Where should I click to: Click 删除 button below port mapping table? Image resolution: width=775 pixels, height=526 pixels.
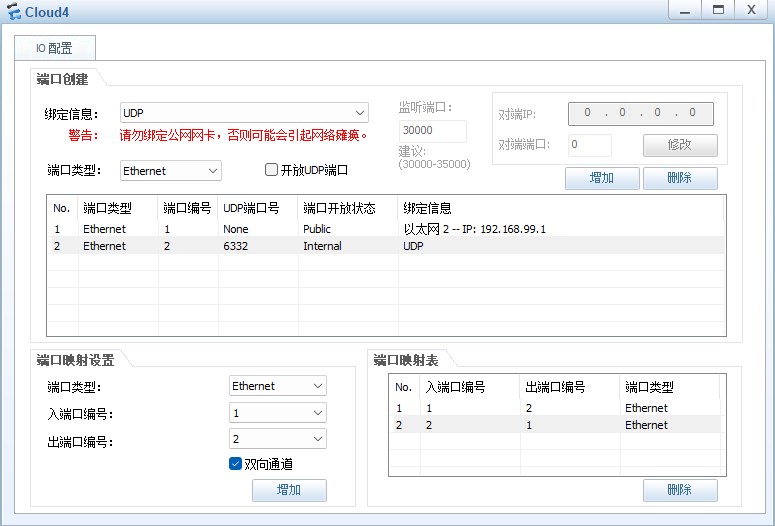coord(680,490)
